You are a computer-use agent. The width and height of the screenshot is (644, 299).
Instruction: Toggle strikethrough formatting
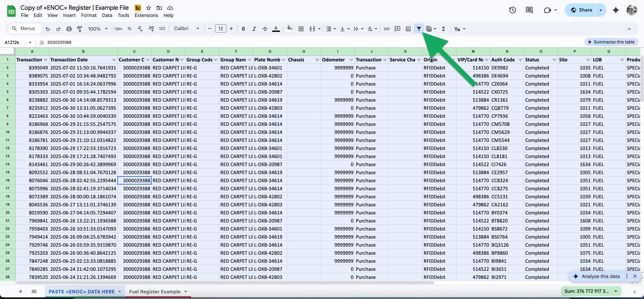coord(265,29)
